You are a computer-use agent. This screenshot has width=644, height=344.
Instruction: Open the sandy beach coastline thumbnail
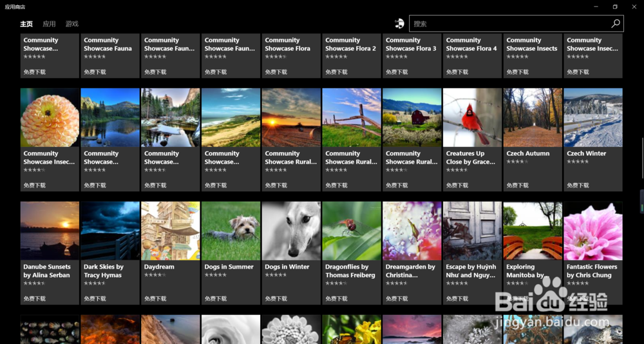click(x=231, y=117)
